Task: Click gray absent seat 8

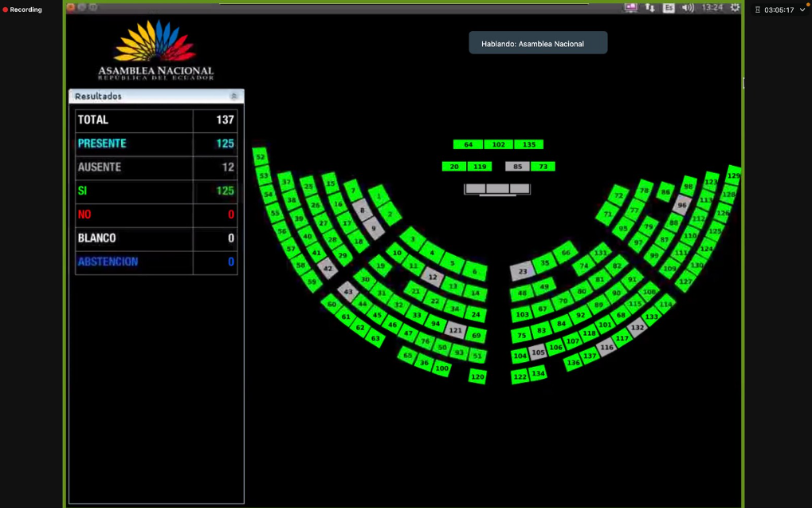Action: click(362, 210)
